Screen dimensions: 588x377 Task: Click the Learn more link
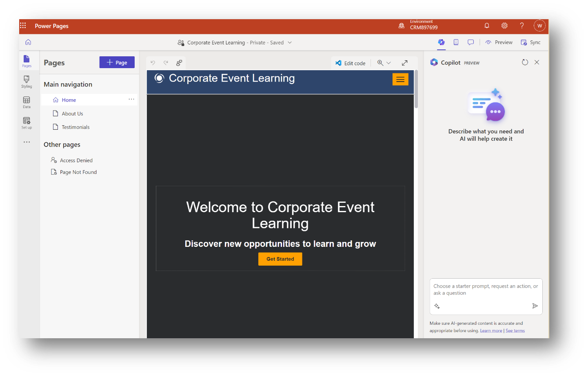491,331
